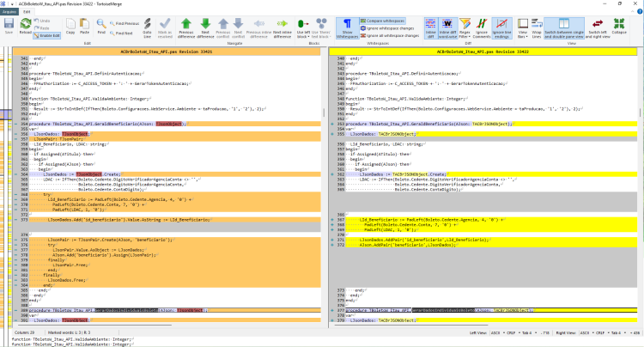
Task: Jump to Previous difference
Action: click(186, 28)
